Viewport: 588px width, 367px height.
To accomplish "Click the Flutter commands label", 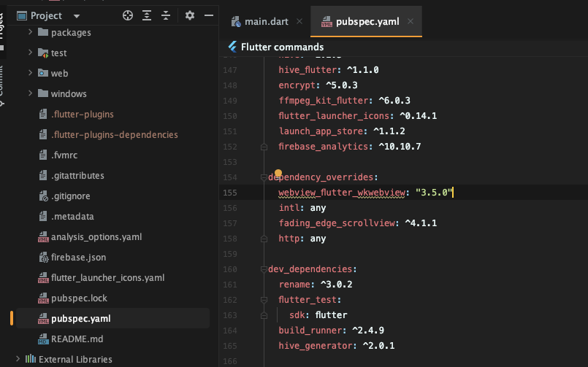I will coord(282,47).
